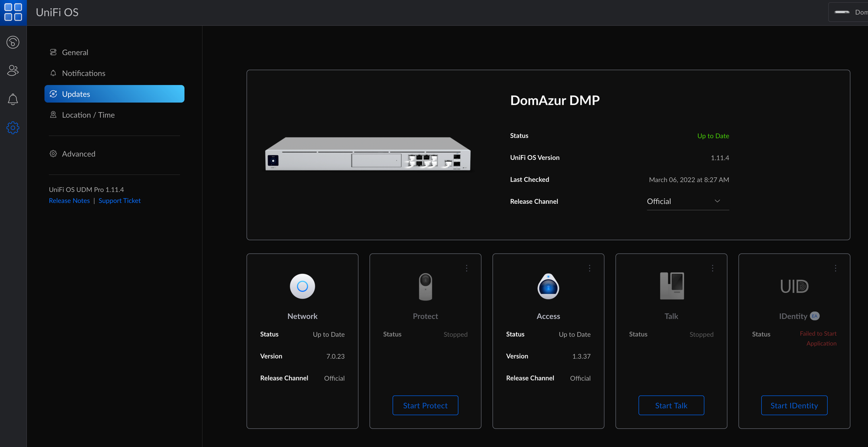Open the Protect card options menu
This screenshot has height=447, width=868.
coord(467,268)
